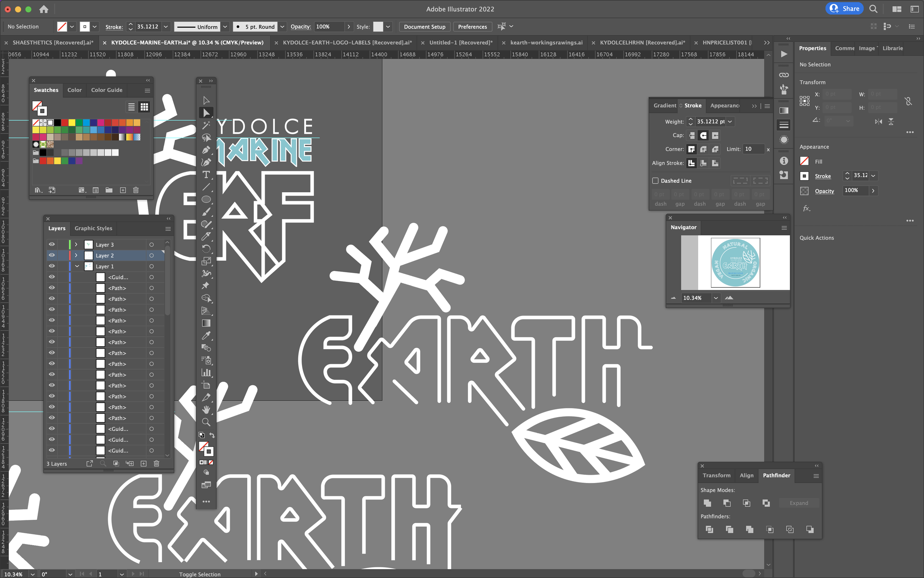Select the Artboard tool
The height and width of the screenshot is (578, 924).
[x=206, y=385]
